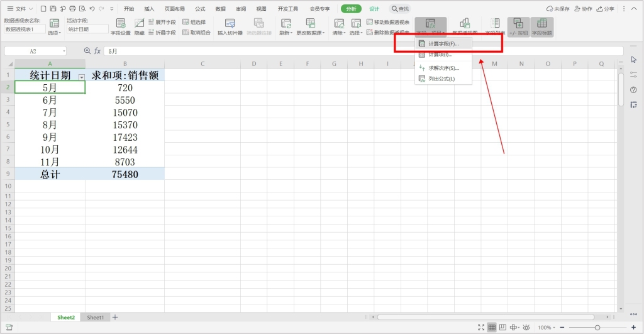Switch to the 页面布局 ribbon tab
This screenshot has height=334, width=644.
tap(175, 9)
